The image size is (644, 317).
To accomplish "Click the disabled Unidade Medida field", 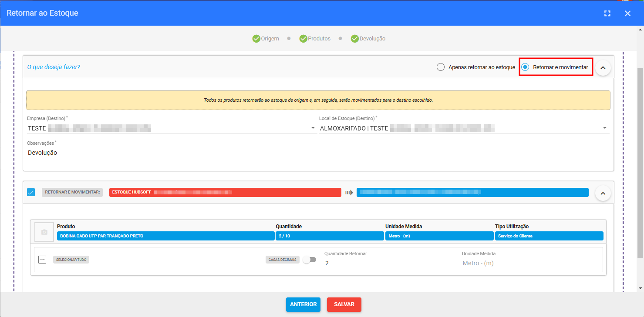I will tap(529, 263).
